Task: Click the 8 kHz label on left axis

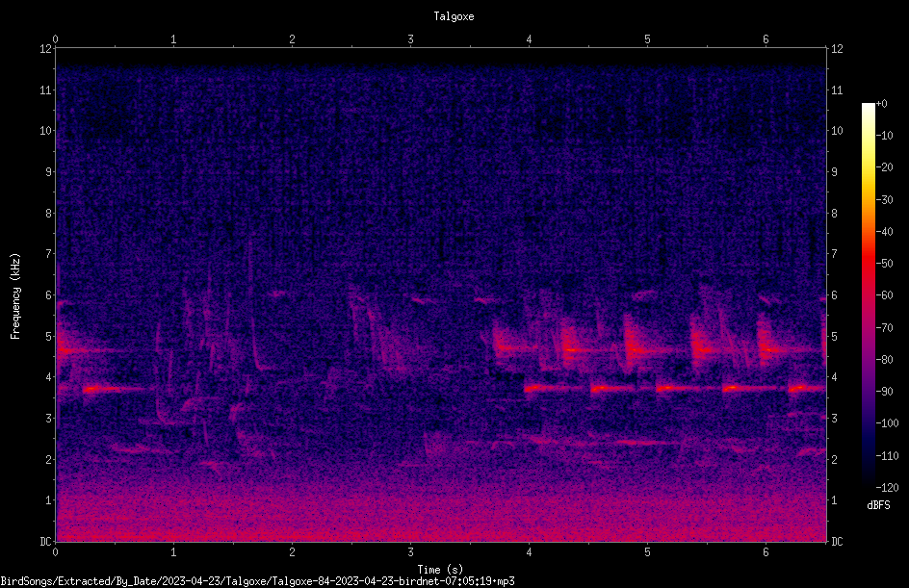Action: click(48, 214)
